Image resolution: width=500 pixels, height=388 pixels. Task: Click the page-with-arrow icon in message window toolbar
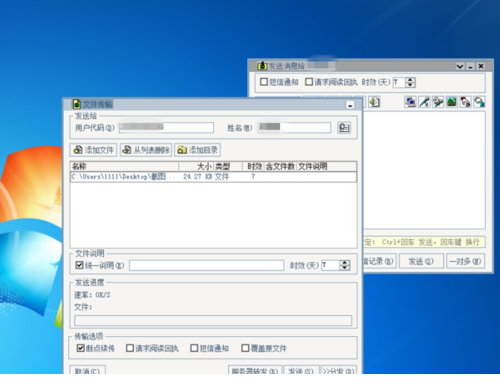[374, 102]
